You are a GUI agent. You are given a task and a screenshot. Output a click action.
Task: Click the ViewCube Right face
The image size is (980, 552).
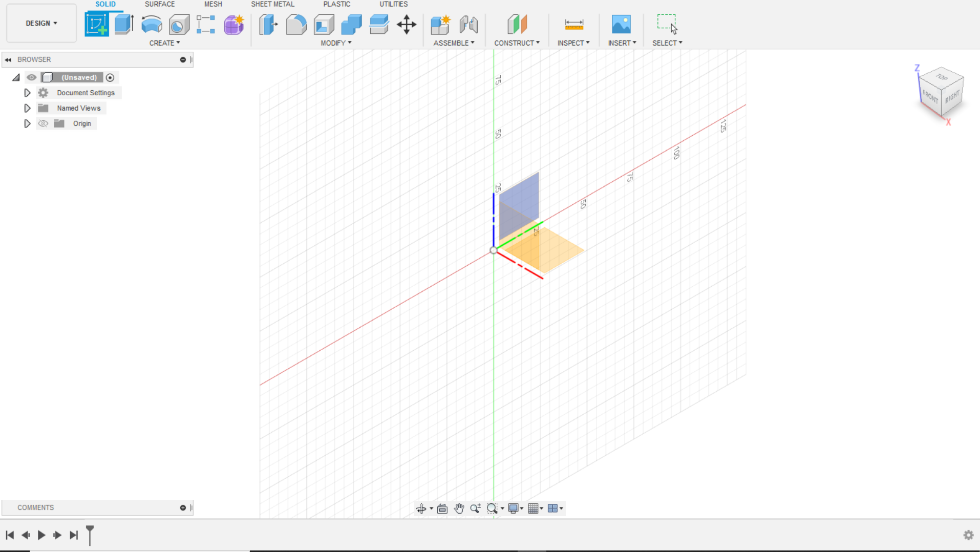pyautogui.click(x=952, y=96)
